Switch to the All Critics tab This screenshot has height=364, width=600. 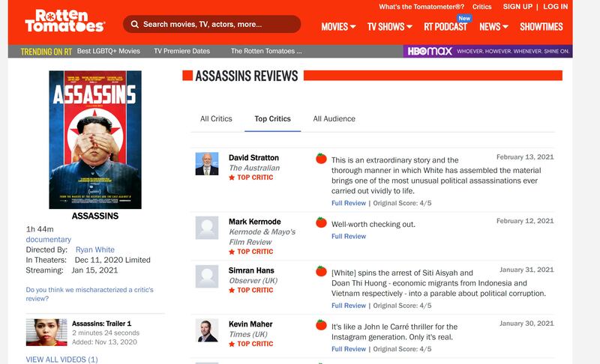pyautogui.click(x=216, y=119)
